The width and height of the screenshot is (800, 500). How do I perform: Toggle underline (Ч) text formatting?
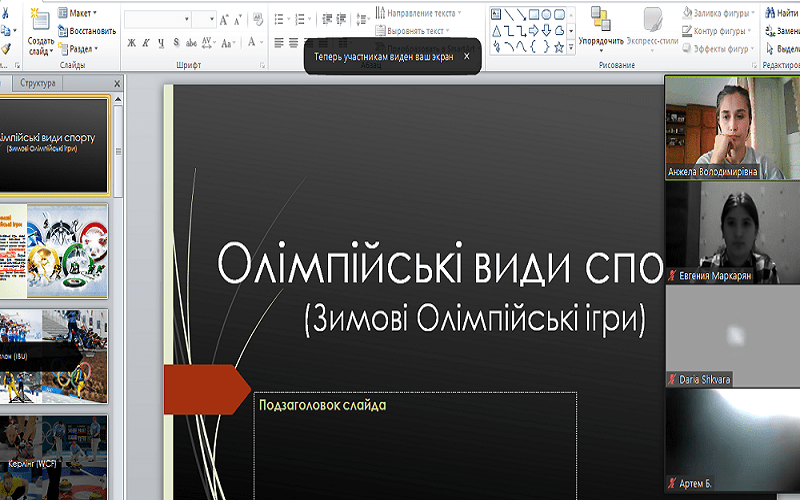[161, 42]
